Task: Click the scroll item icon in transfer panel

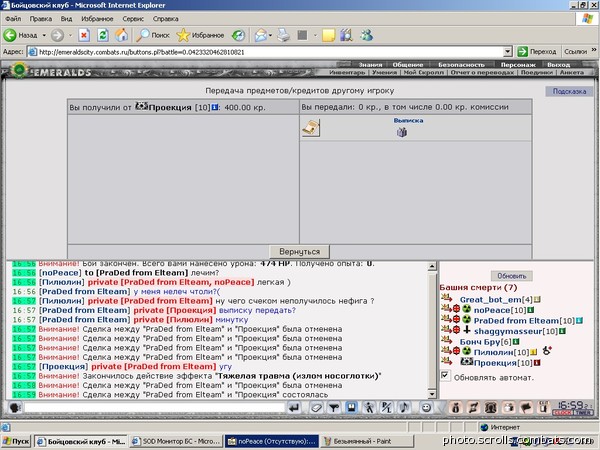Action: click(311, 128)
